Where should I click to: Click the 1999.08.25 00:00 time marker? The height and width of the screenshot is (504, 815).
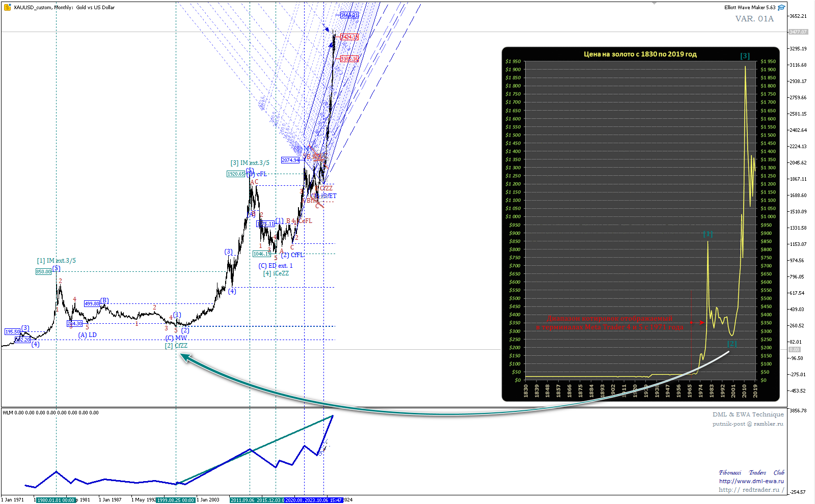176,500
